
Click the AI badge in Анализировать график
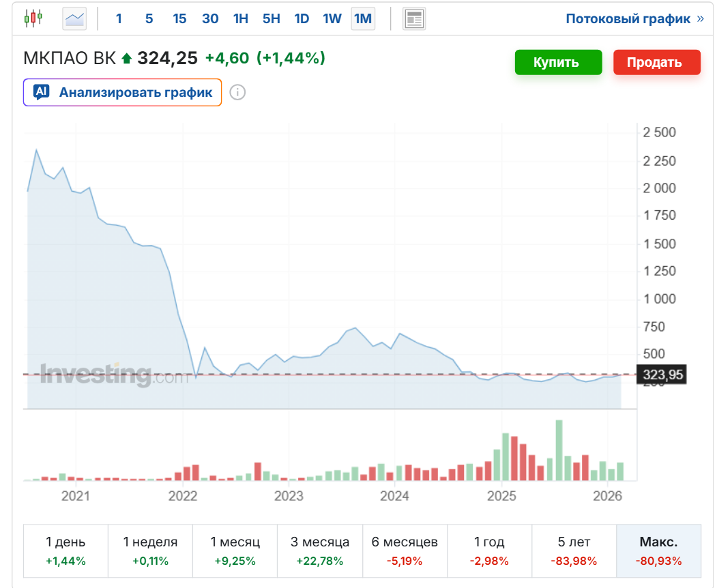tap(42, 92)
